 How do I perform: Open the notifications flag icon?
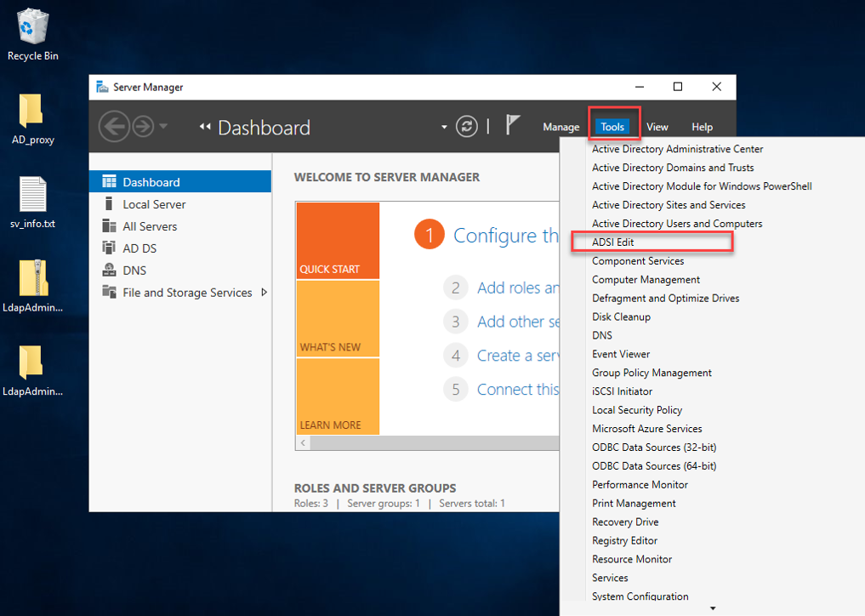pyautogui.click(x=513, y=125)
